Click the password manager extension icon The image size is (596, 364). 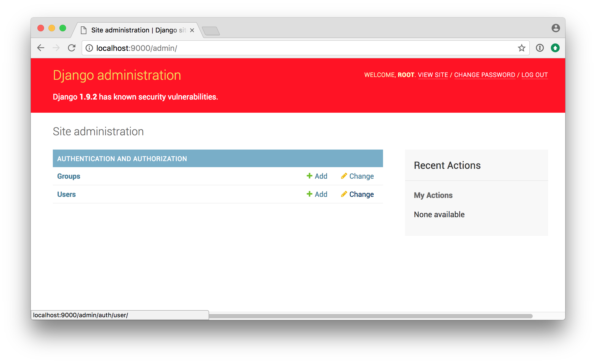pos(540,48)
